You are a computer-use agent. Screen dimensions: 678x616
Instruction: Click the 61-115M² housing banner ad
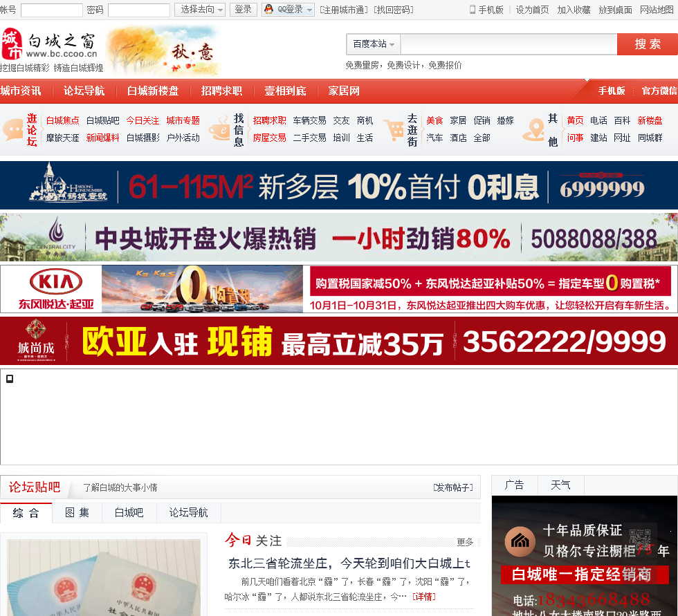pyautogui.click(x=339, y=186)
